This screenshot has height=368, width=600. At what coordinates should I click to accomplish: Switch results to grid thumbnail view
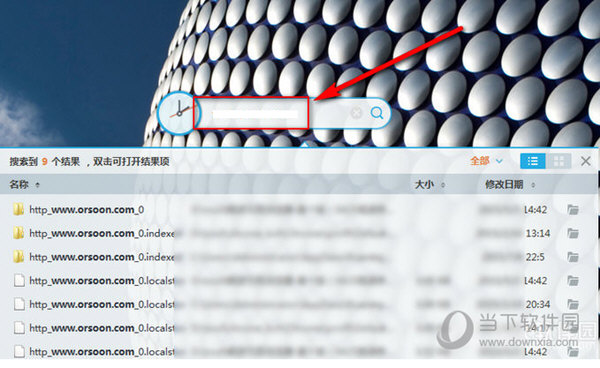pos(559,161)
